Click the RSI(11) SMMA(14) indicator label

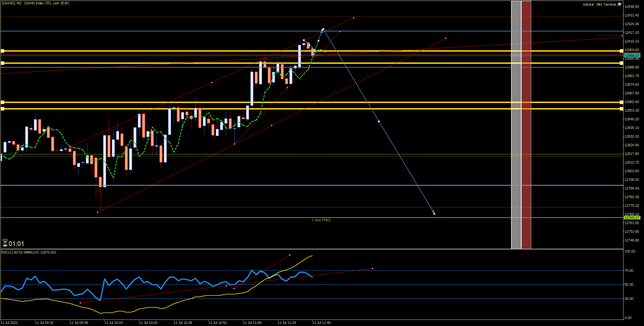tap(29, 252)
